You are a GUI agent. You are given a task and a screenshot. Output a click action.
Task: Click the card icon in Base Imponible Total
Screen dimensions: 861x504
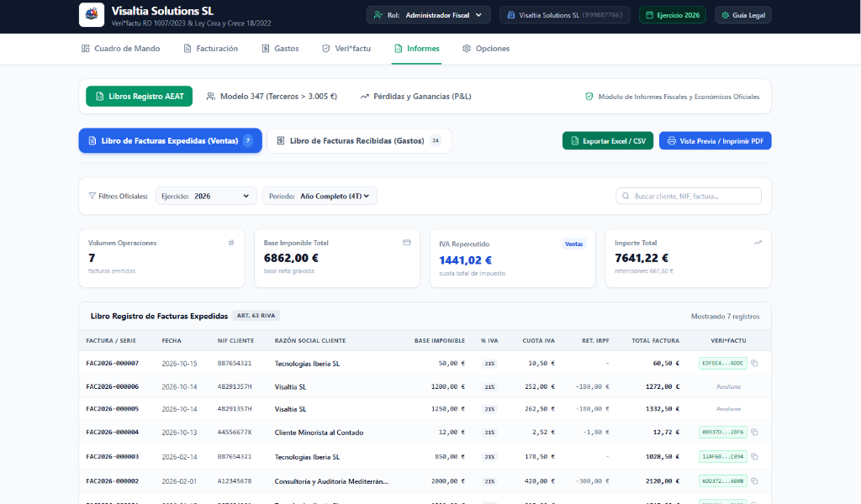coord(407,243)
